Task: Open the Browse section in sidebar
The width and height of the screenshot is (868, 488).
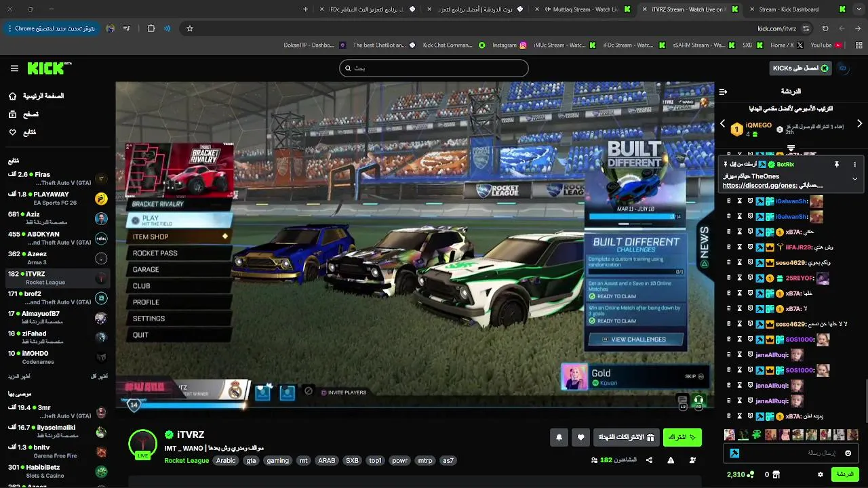Action: click(x=23, y=115)
